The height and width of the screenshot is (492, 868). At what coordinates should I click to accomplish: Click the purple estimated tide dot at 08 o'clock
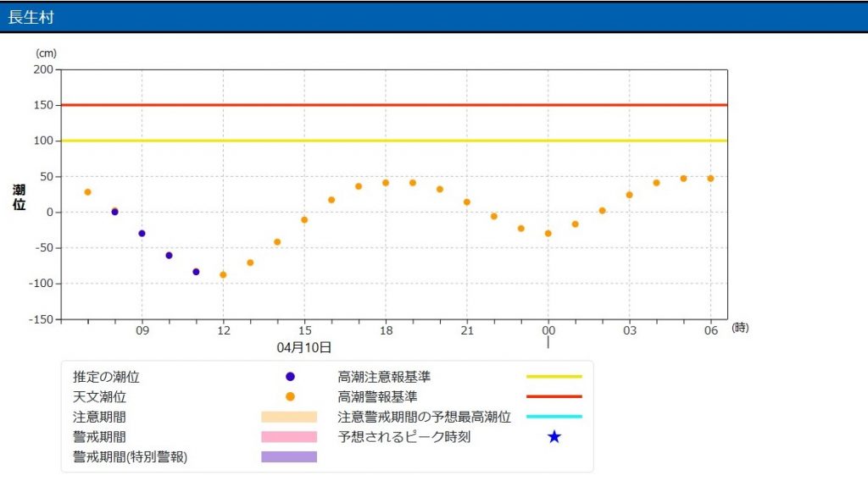[x=114, y=213]
